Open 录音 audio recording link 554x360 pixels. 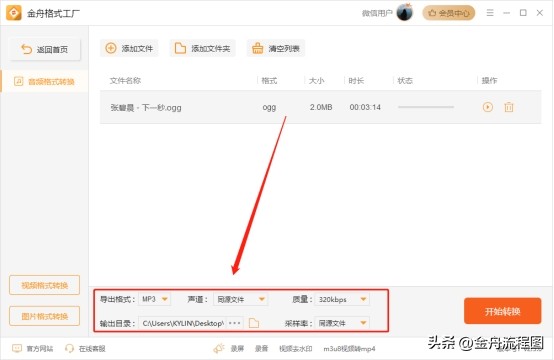click(261, 349)
